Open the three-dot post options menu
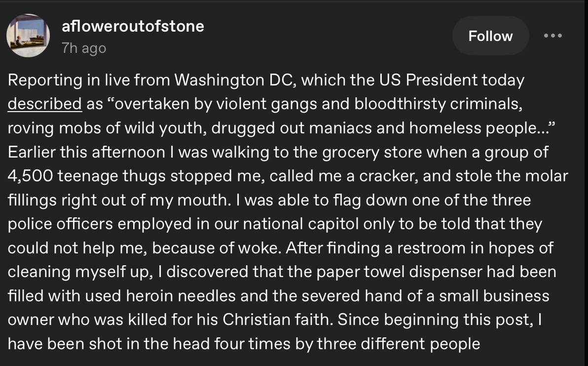The image size is (588, 366). point(553,36)
